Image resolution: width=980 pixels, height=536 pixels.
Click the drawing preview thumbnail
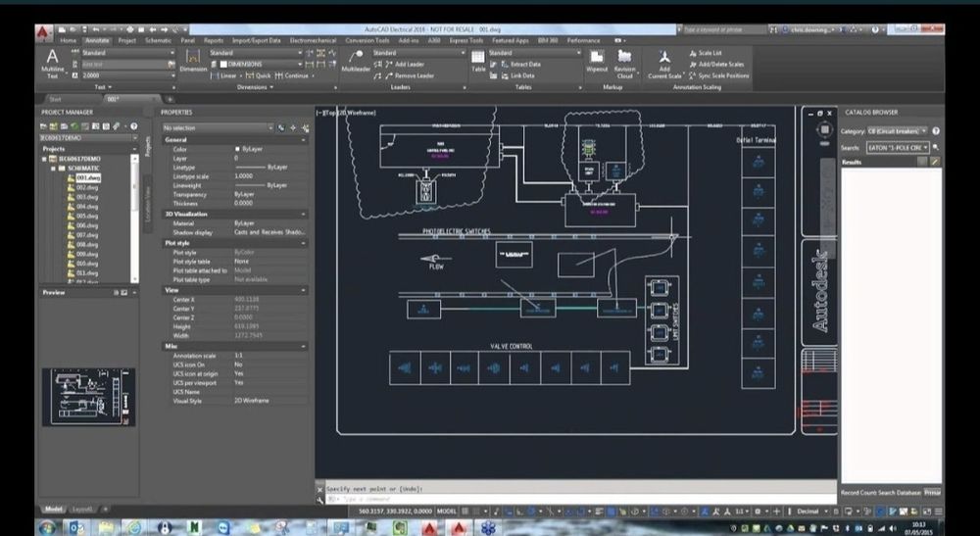pyautogui.click(x=89, y=397)
